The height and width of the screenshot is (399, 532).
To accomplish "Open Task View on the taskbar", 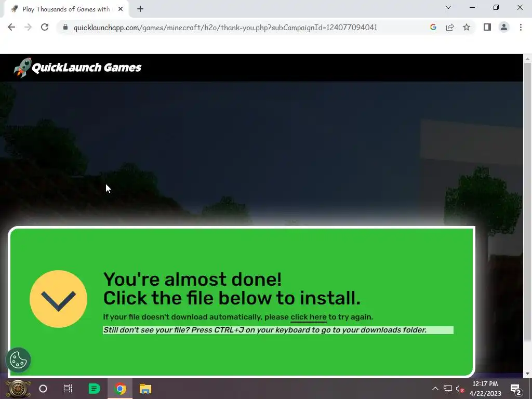I will coord(68,389).
